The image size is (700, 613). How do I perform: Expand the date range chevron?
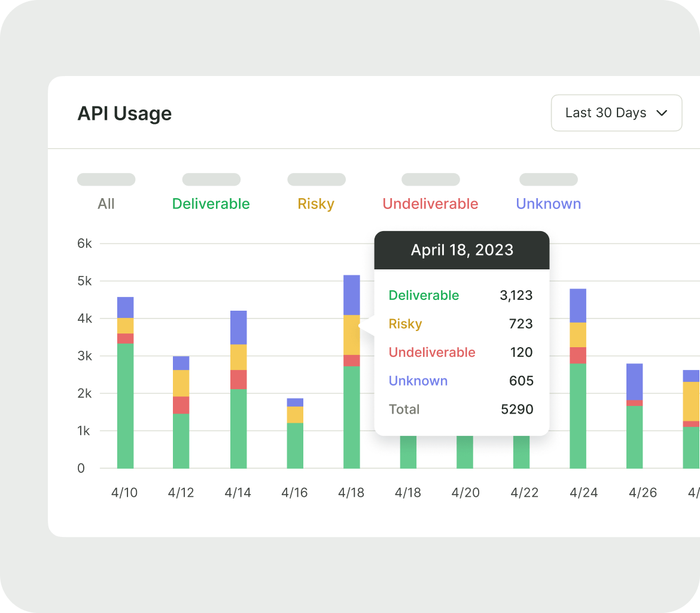[662, 113]
